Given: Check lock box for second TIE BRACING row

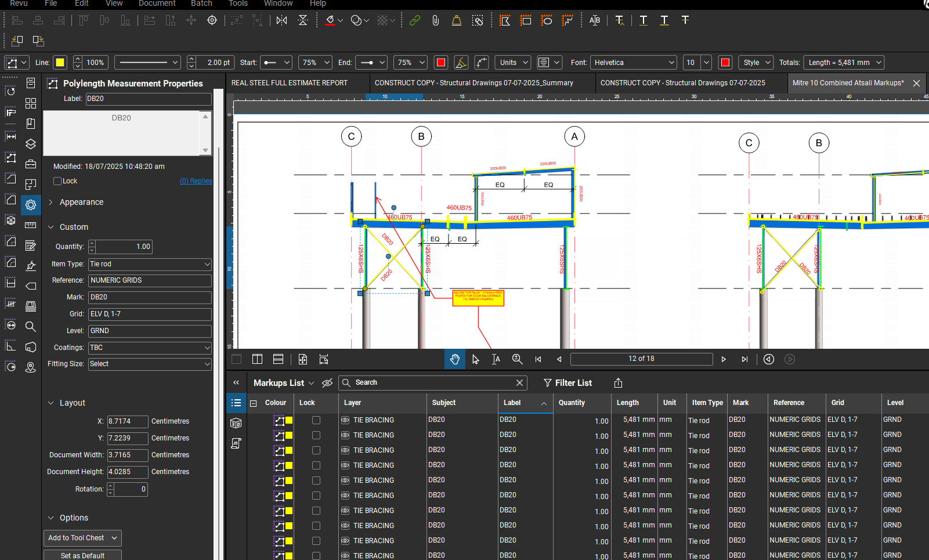Looking at the screenshot, I should (316, 435).
